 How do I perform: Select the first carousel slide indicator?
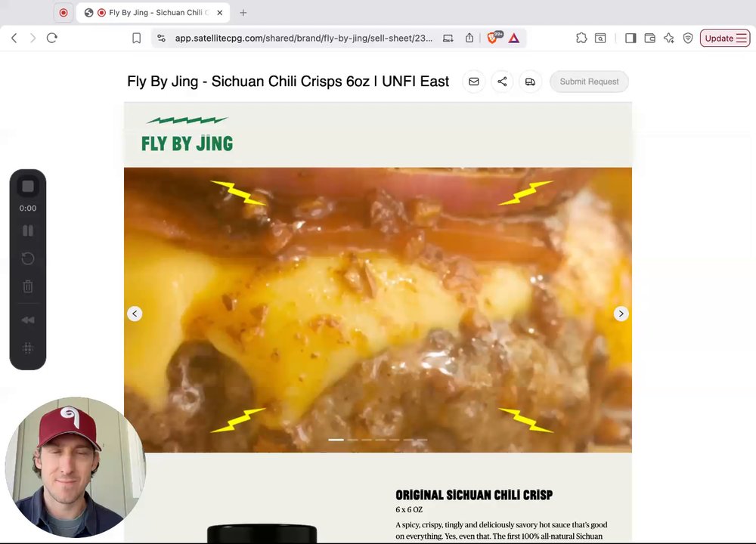[336, 440]
